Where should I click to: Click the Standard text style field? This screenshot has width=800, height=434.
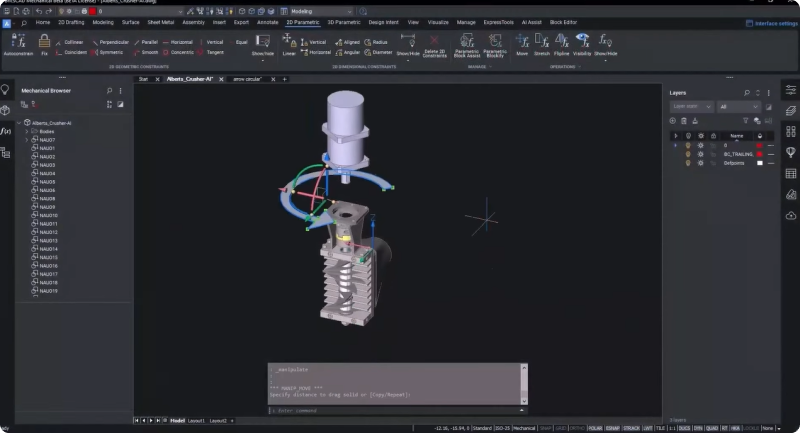pos(482,428)
